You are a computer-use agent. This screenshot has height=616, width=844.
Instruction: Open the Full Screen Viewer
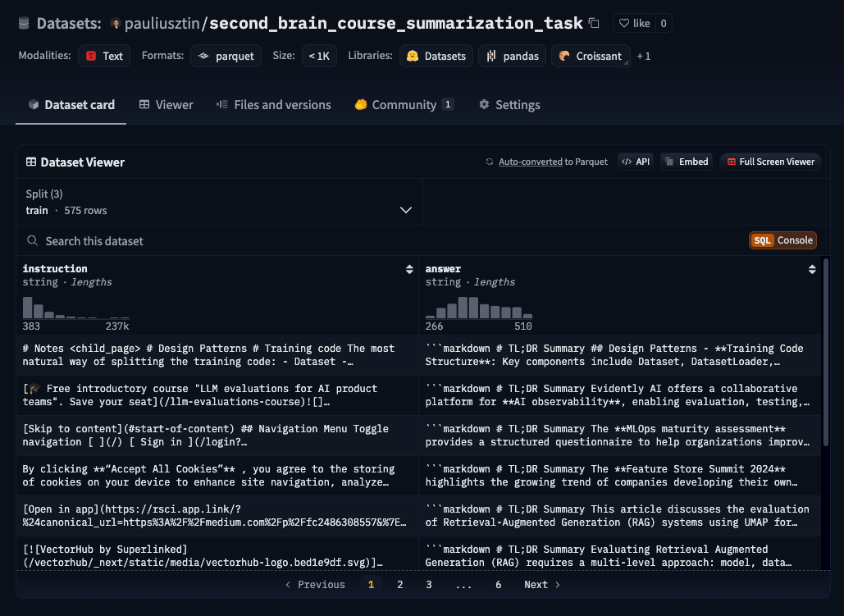(x=770, y=162)
